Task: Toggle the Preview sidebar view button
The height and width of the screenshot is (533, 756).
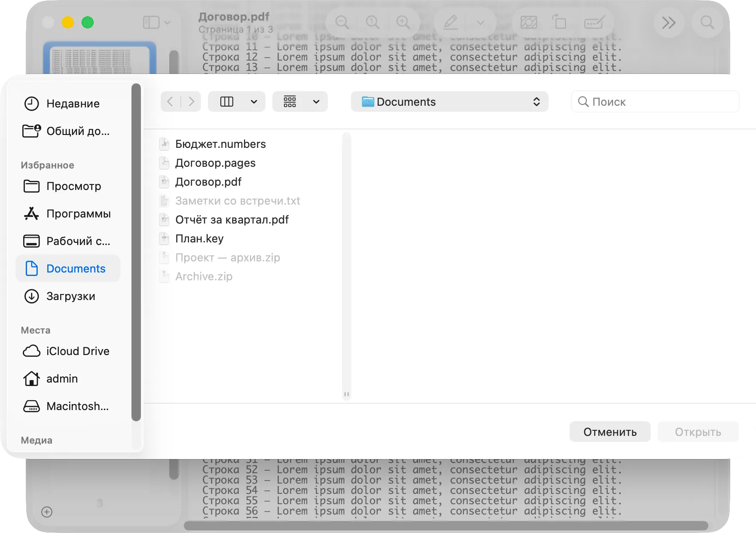Action: [151, 22]
